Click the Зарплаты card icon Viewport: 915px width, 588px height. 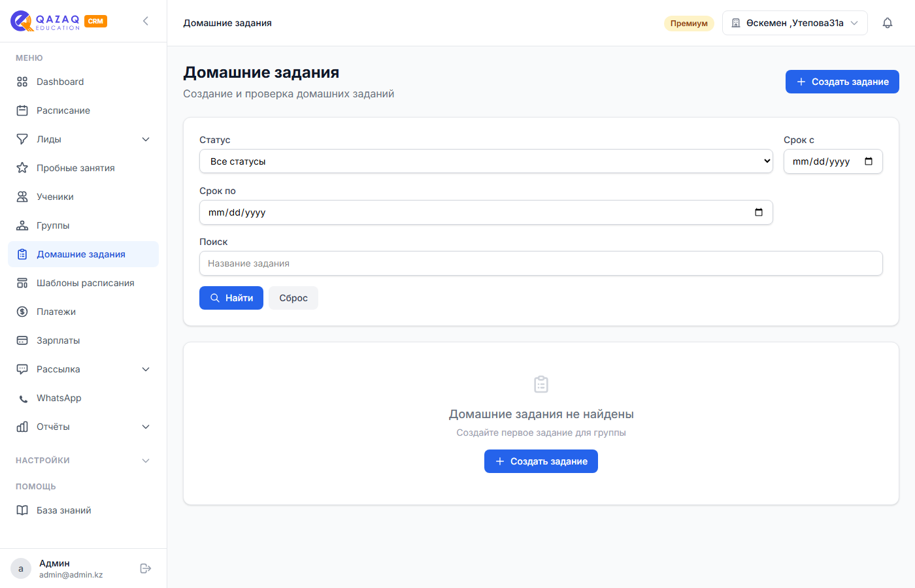click(22, 340)
